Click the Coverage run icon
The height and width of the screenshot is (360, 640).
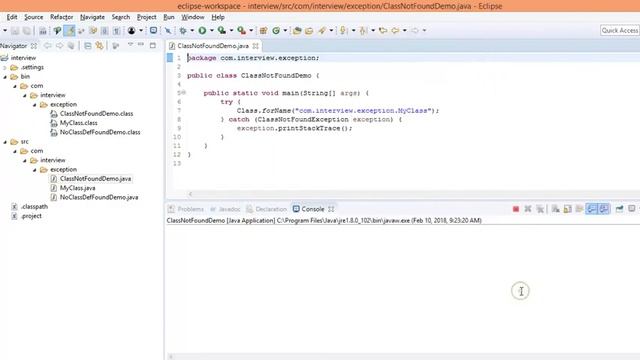pos(222,31)
